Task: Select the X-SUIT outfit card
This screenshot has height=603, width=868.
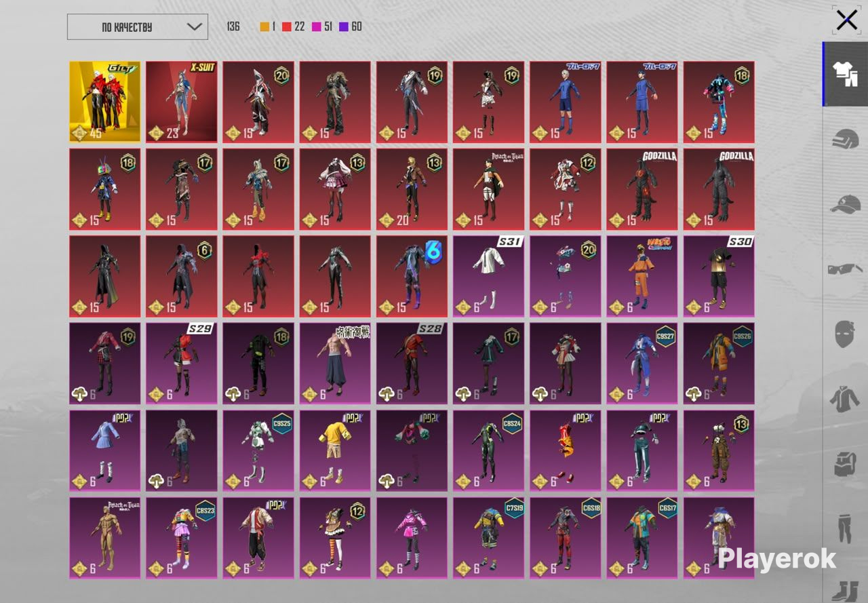Action: (182, 102)
